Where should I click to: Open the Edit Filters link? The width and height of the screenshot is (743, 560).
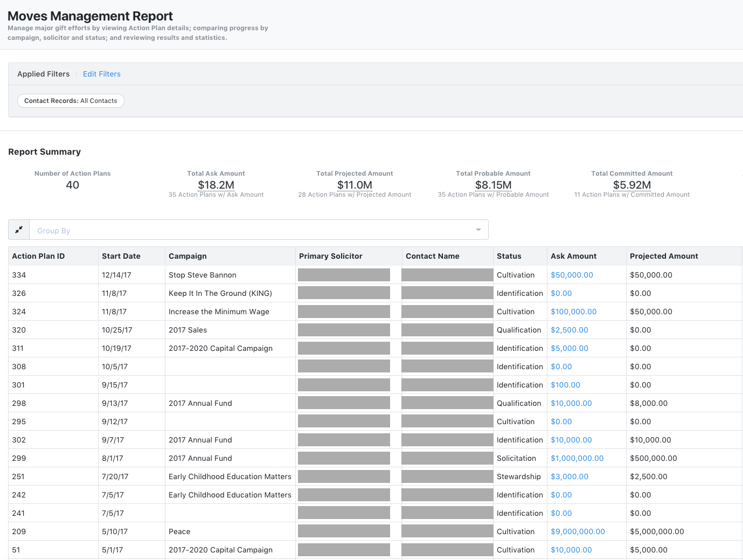click(101, 74)
